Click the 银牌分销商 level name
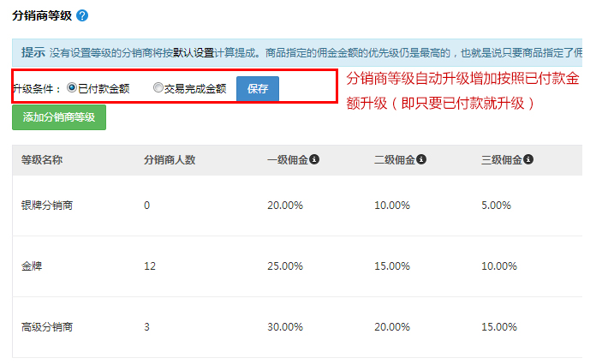Image resolution: width=608 pixels, height=364 pixels. point(47,206)
